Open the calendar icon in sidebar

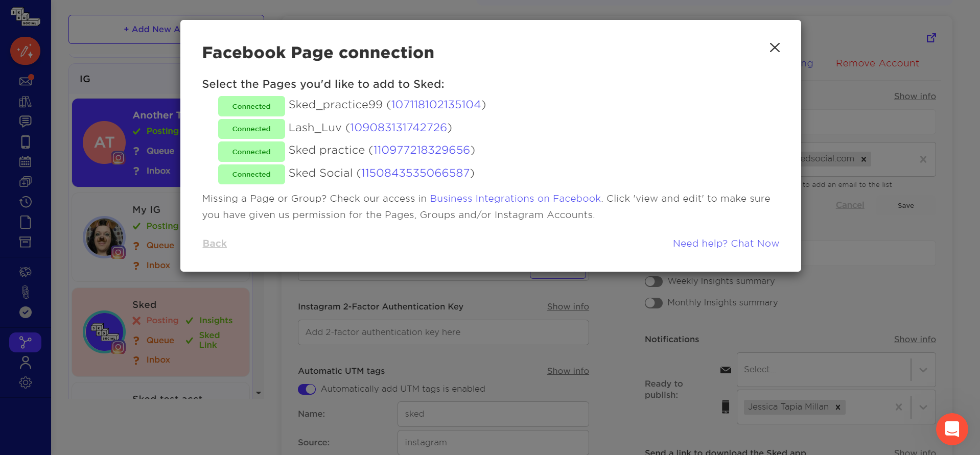tap(25, 162)
